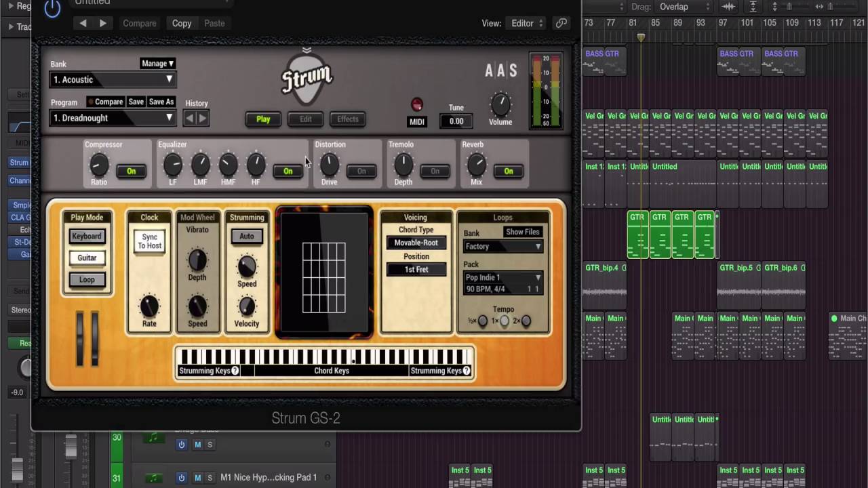Switch to the Edit tab
Screen dimensions: 868x488
coord(306,119)
